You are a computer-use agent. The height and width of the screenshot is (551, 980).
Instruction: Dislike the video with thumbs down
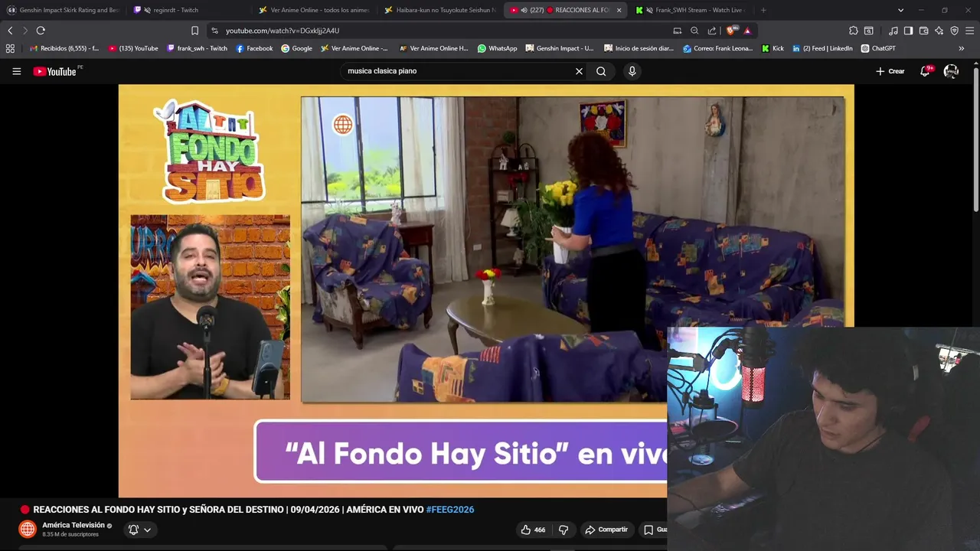[563, 530]
